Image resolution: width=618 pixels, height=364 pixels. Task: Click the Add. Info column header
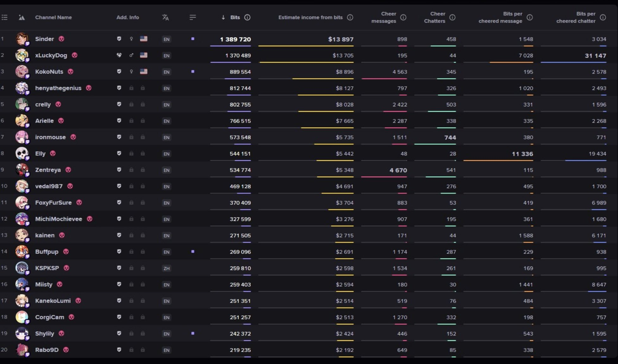[x=127, y=17]
